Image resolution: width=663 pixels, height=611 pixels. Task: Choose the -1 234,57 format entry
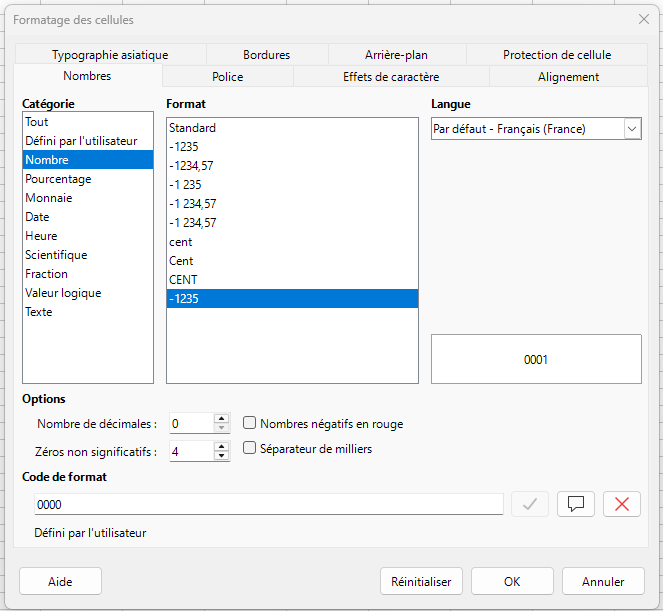193,204
